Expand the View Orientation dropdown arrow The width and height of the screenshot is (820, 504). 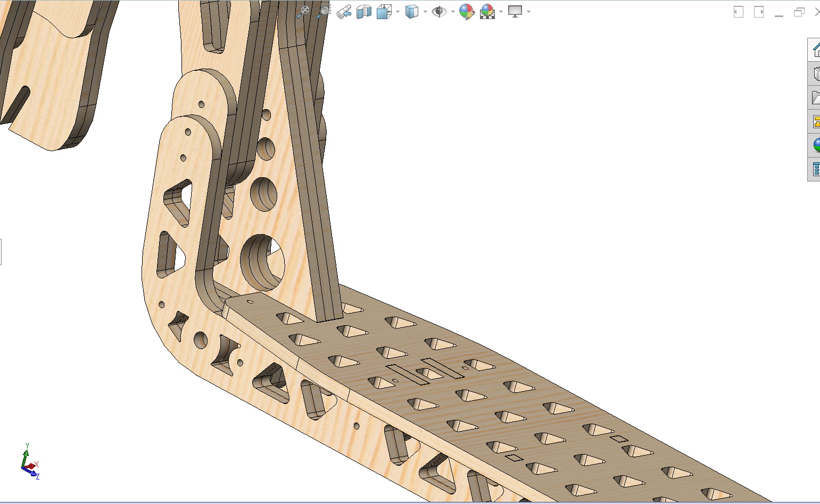tap(397, 12)
